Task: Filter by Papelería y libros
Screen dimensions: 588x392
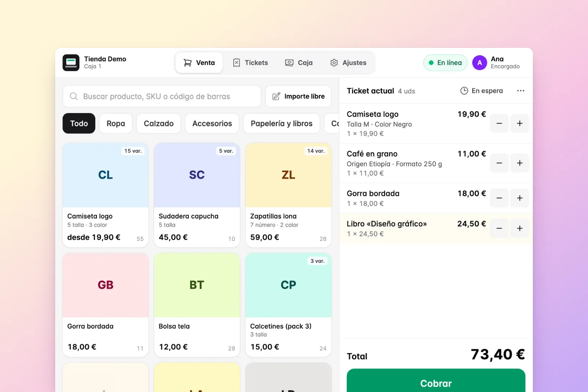Action: point(282,123)
